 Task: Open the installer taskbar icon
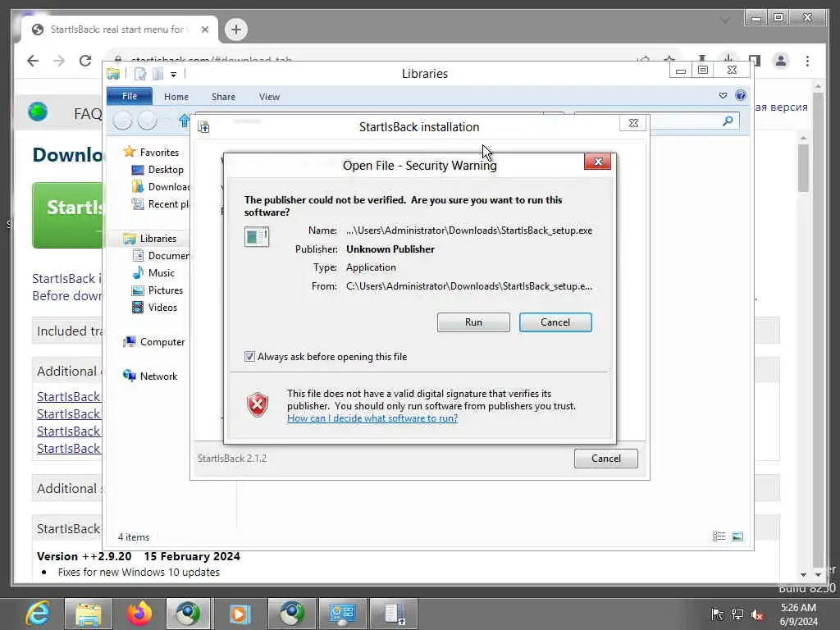(x=395, y=614)
